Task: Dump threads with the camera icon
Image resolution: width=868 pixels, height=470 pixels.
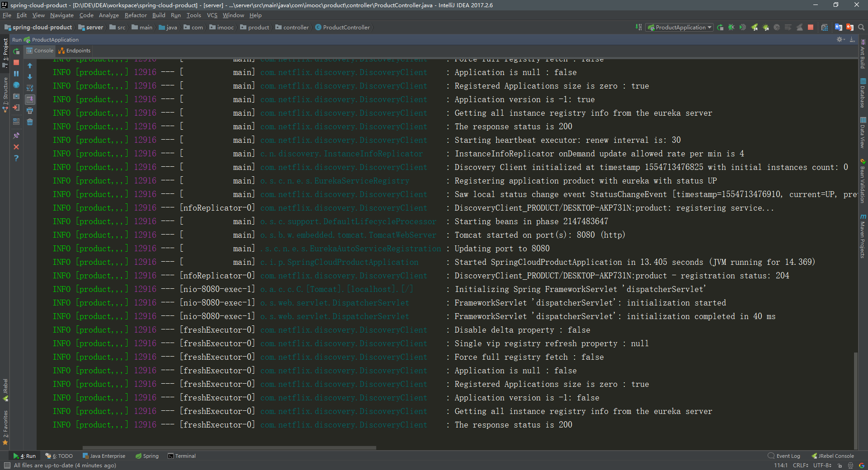Action: coord(16,96)
